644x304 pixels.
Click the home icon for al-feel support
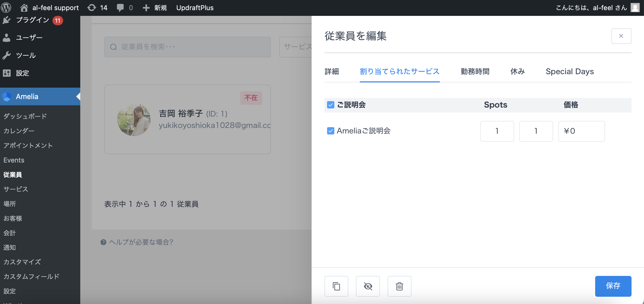(x=24, y=8)
